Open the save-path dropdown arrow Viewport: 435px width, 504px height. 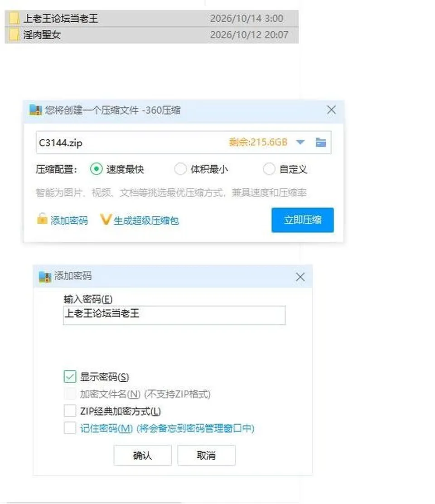tap(300, 142)
